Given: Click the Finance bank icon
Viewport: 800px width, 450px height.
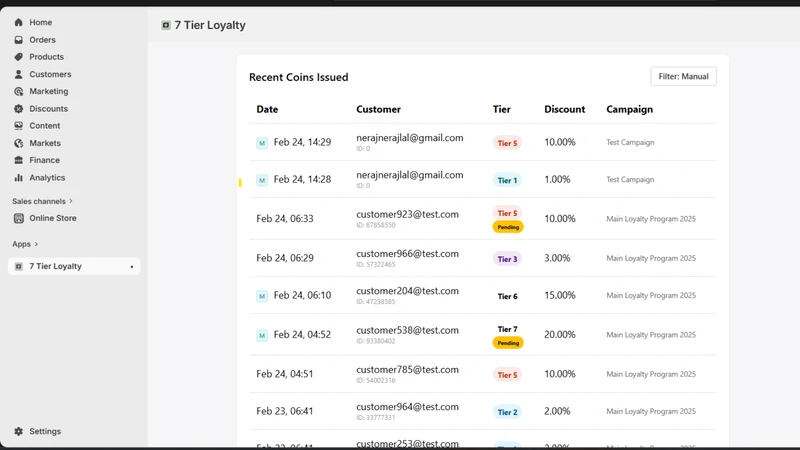Looking at the screenshot, I should tap(19, 160).
